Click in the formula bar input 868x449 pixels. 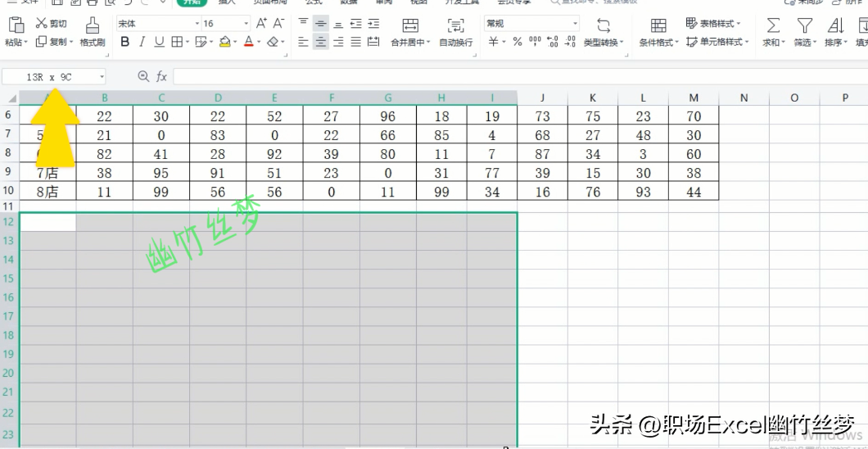520,77
